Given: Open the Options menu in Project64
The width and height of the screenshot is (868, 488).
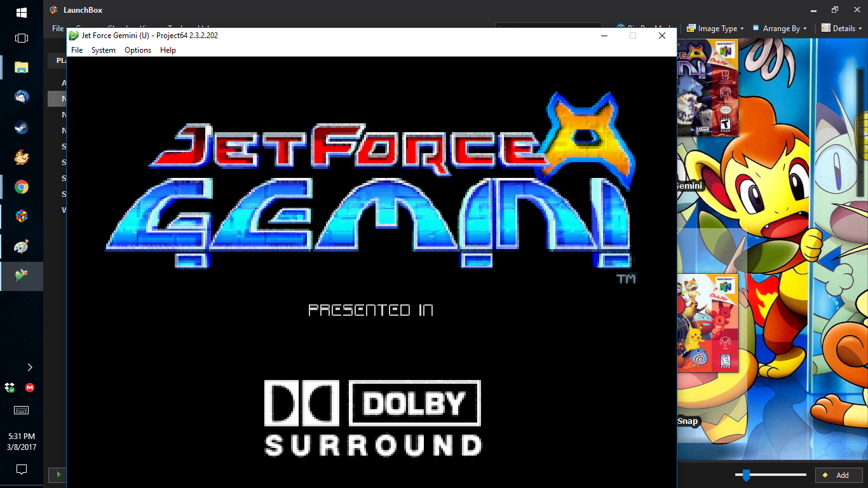Looking at the screenshot, I should click(138, 50).
